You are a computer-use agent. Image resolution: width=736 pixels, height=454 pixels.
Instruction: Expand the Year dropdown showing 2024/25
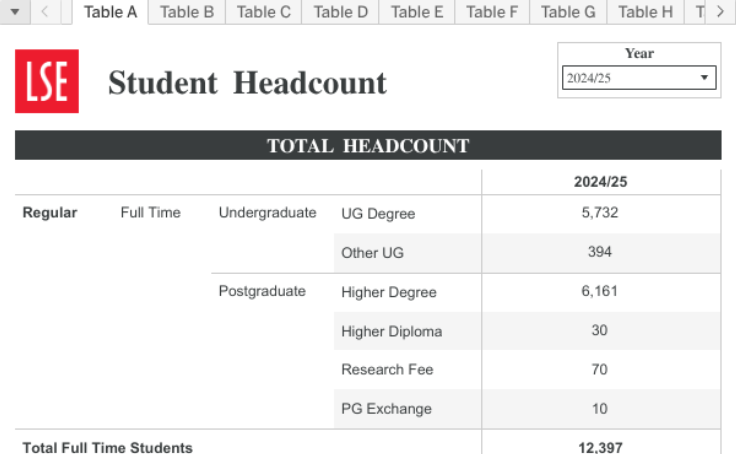pyautogui.click(x=639, y=78)
